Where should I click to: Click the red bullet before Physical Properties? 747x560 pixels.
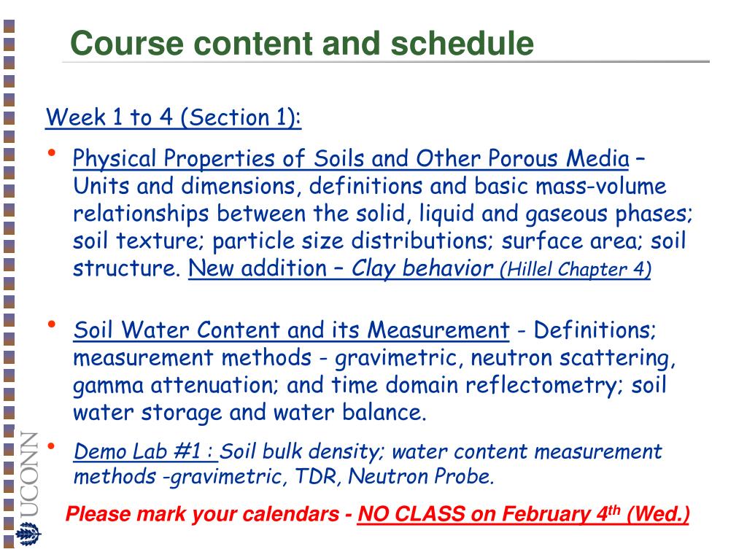pyautogui.click(x=52, y=153)
